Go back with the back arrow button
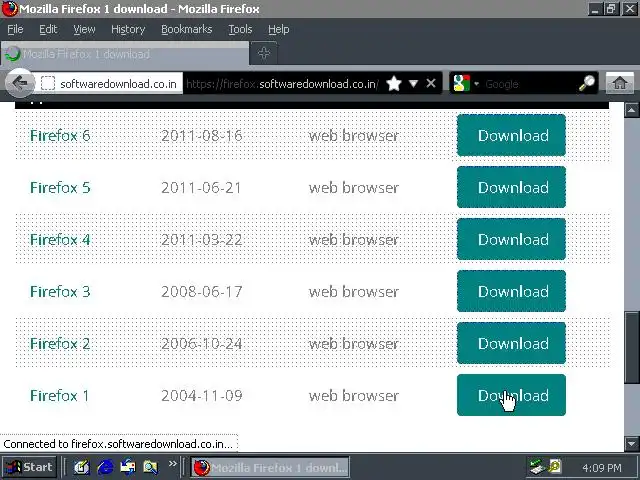This screenshot has width=640, height=480. click(x=20, y=83)
